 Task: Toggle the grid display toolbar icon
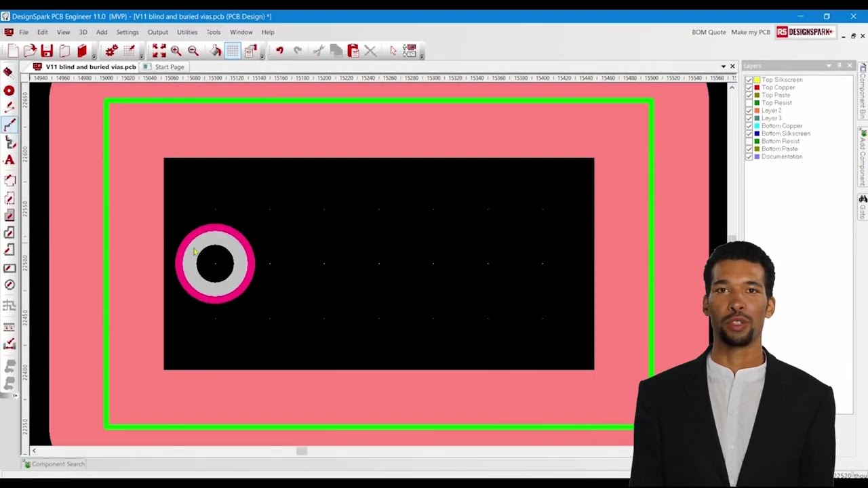pos(233,51)
